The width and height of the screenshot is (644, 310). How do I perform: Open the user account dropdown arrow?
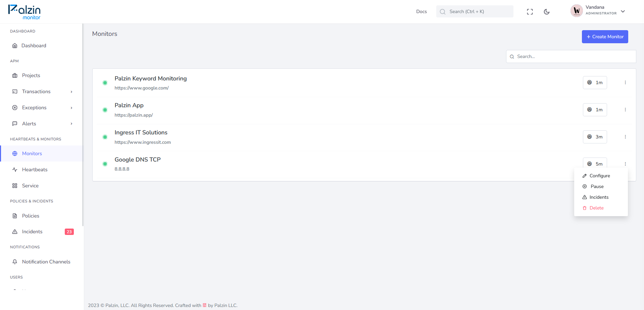click(x=623, y=11)
